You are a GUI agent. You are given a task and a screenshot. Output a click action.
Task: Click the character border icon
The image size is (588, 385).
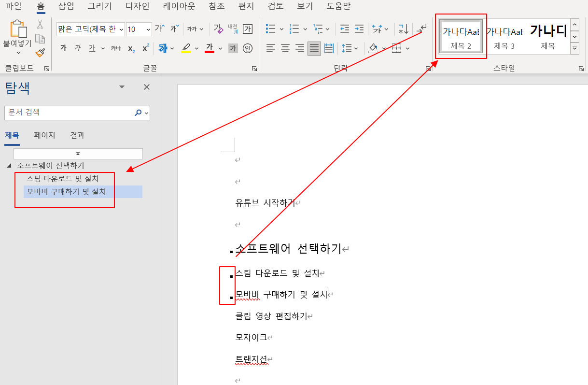(x=248, y=29)
